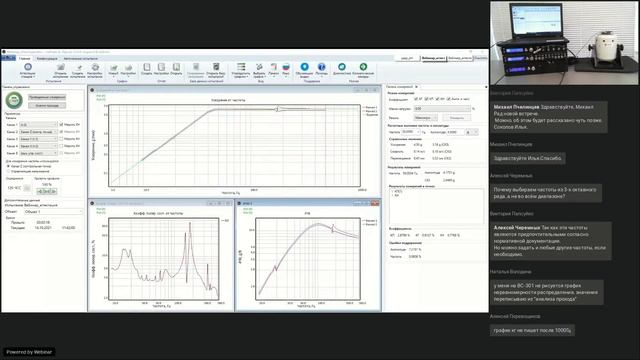Open the Канал 2 dropdown
This screenshot has height=360, width=640.
coord(38,132)
